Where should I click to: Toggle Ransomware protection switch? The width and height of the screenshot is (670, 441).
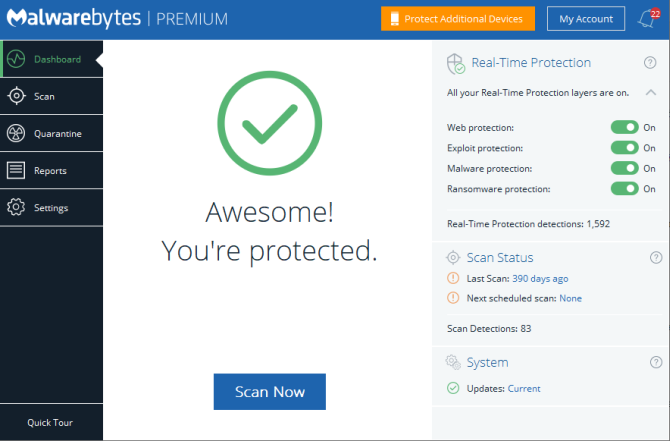point(624,188)
